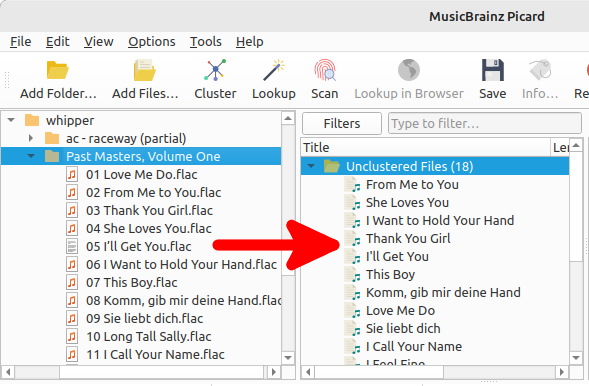Collapse the Unclustered Files group
Screen dimensions: 589x386
tap(311, 166)
